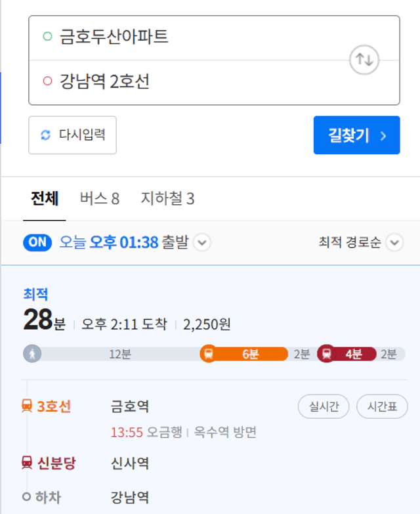The width and height of the screenshot is (420, 514).
Task: Click the green origin marker circle
Action: coord(47,36)
